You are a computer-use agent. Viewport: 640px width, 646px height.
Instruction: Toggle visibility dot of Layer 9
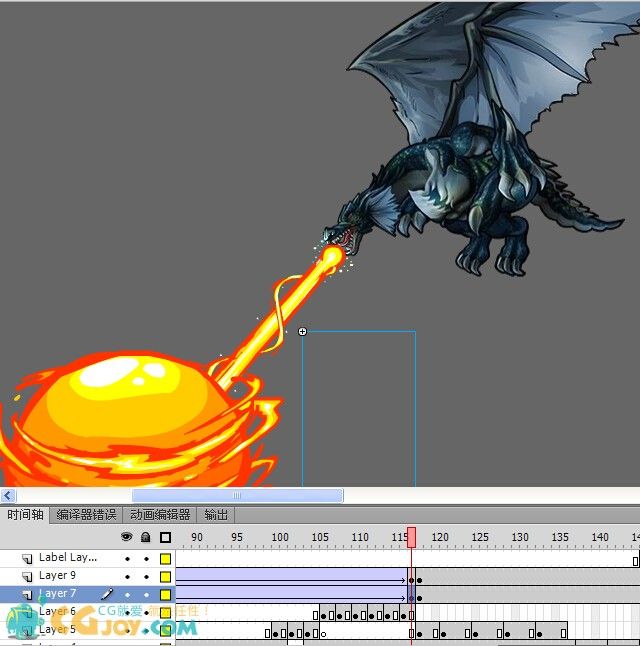tap(127, 577)
